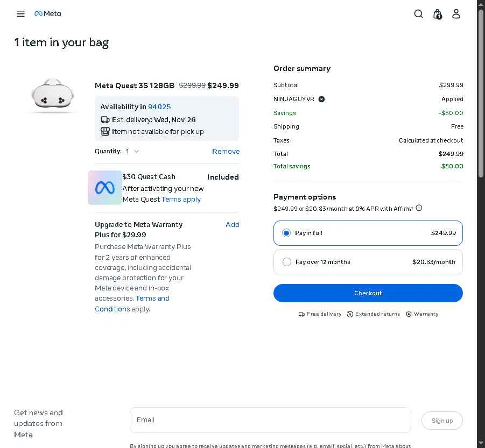Select Pay over 12 months option

pos(368,262)
